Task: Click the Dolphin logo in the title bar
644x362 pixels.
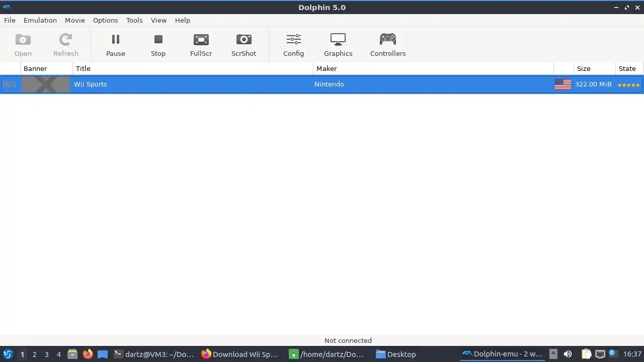Action: (x=7, y=7)
